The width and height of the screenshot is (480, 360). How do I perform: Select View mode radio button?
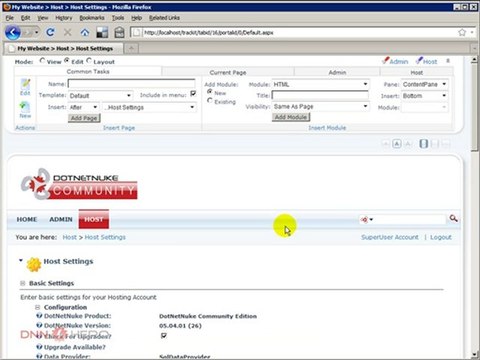click(42, 61)
